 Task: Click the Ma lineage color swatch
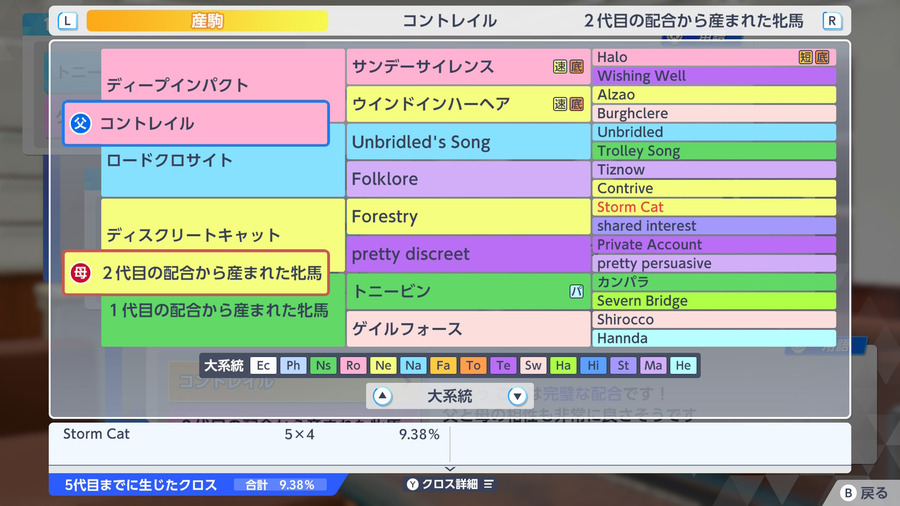[x=653, y=365]
